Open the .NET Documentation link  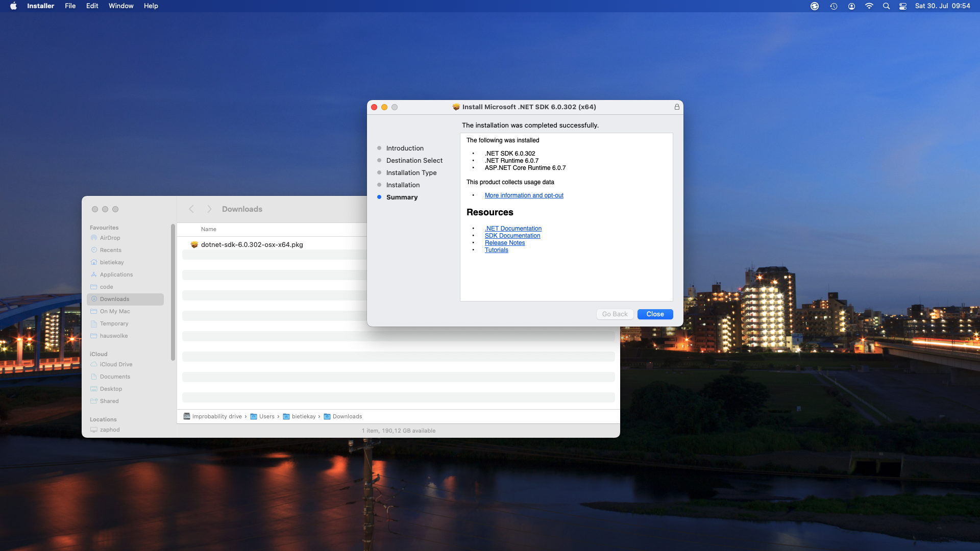(x=513, y=229)
